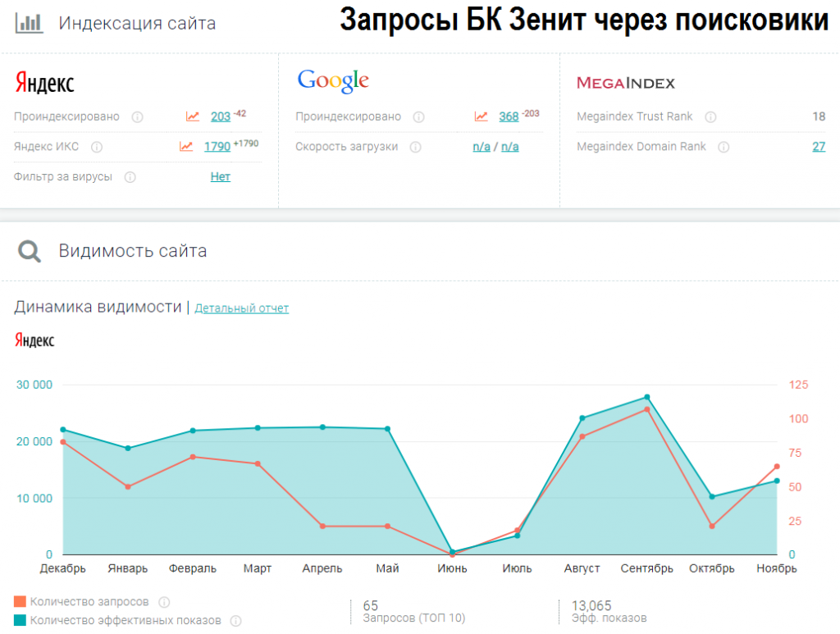Click the Индексация сайта section title
The image size is (840, 634).
point(137,24)
